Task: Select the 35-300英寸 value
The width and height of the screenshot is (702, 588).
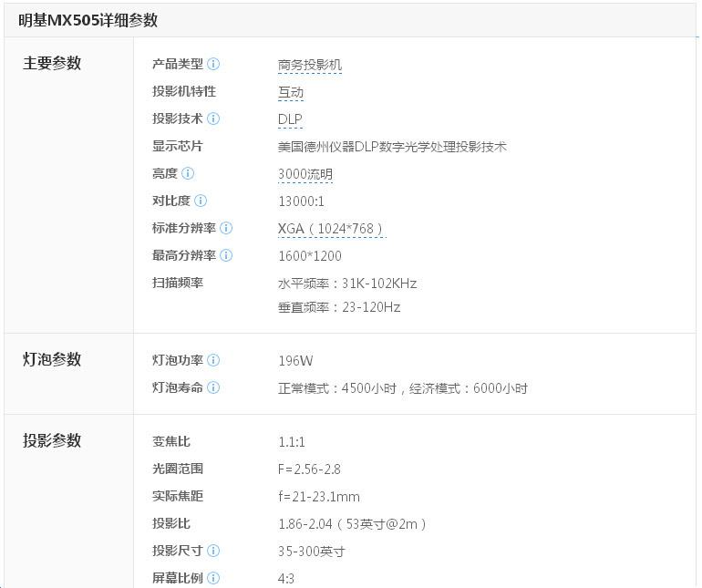Action: tap(312, 552)
